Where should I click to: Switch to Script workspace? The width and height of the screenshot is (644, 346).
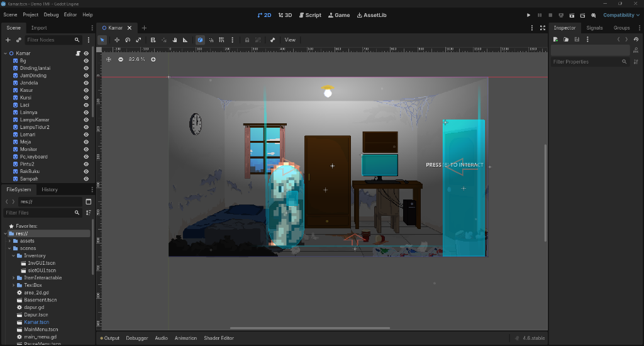(x=310, y=15)
